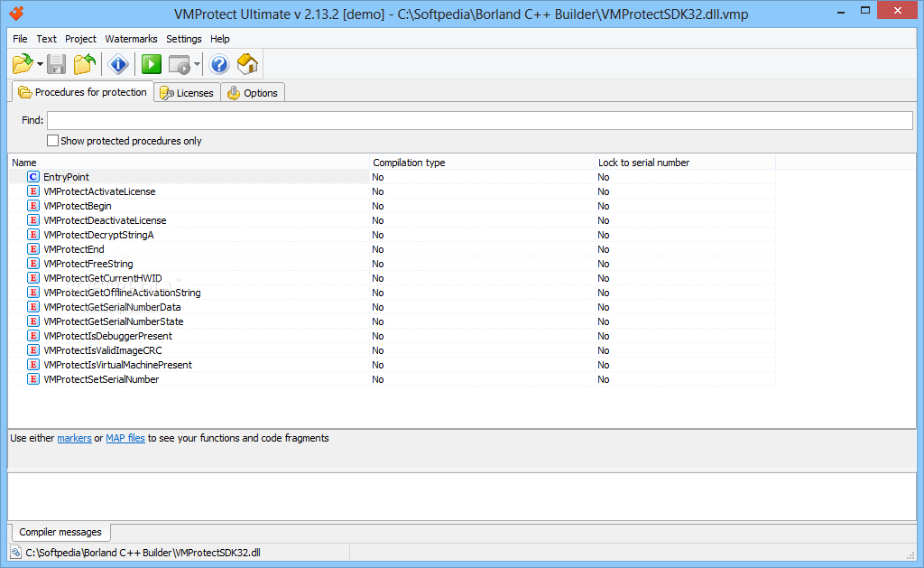
Task: Expand the Open button dropdown arrow
Action: [40, 64]
